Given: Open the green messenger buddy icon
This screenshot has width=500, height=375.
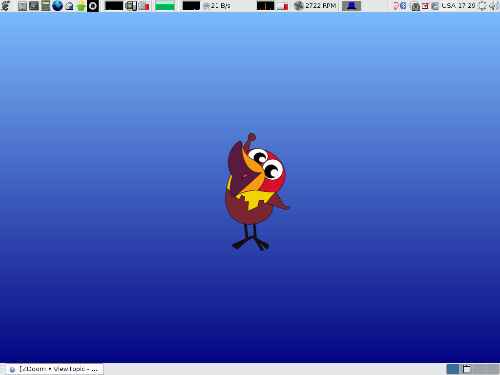Looking at the screenshot, I should (x=81, y=6).
